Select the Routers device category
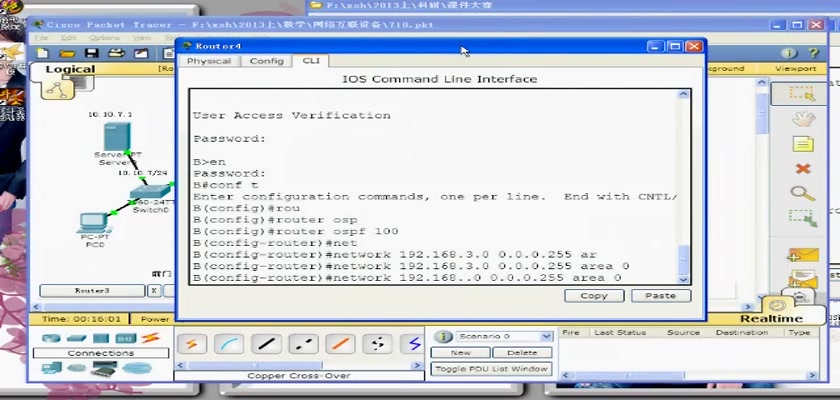Viewport: 840px width, 400px height. point(51,338)
